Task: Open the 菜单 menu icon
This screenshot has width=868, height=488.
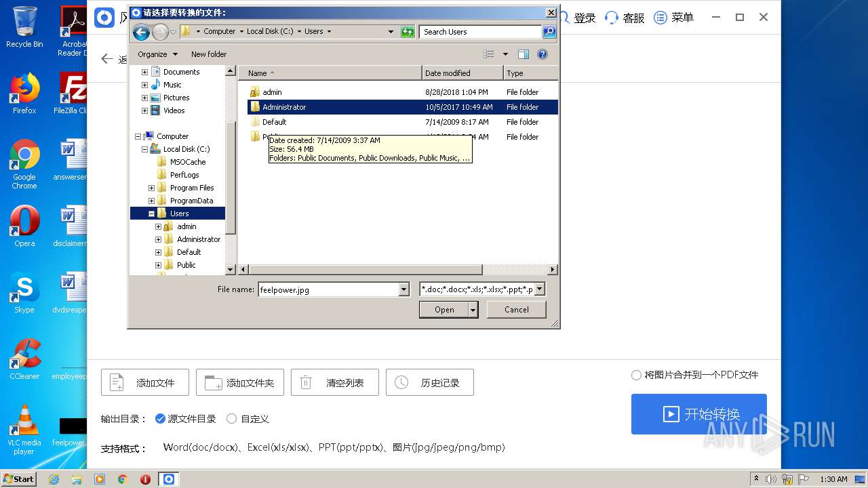Action: 673,18
